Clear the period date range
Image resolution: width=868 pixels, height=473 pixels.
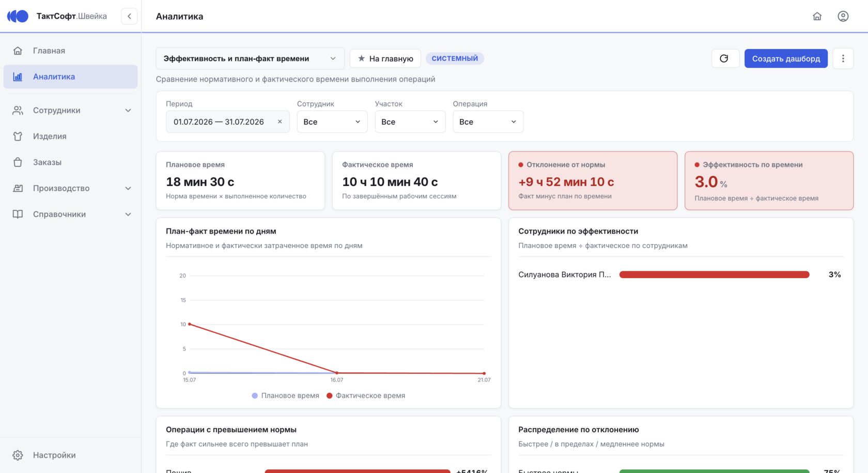click(280, 121)
